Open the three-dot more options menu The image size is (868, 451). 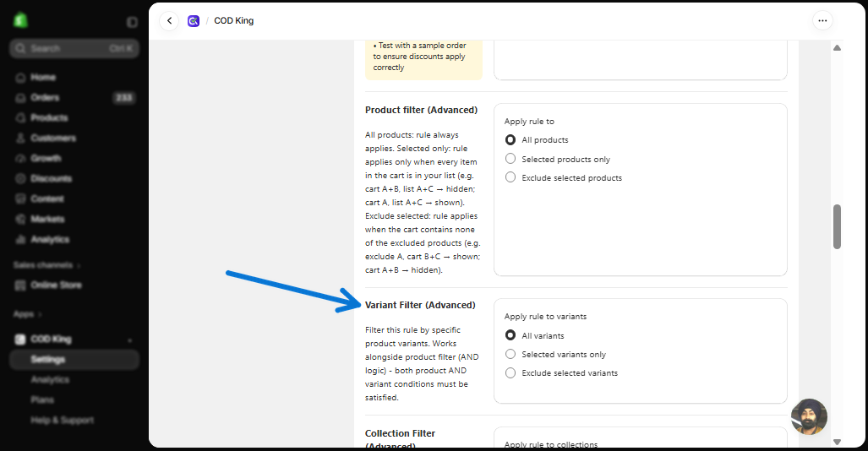[x=822, y=21]
